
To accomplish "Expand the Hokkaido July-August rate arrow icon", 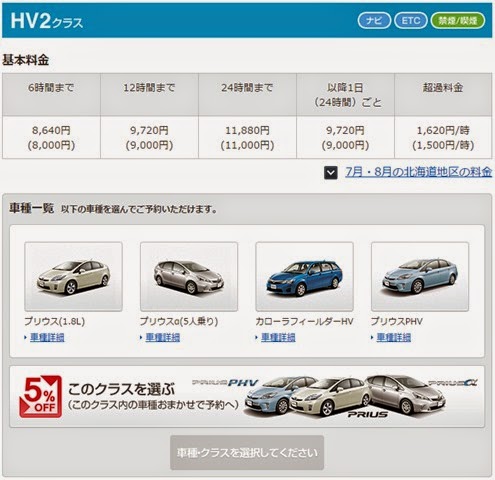I will tap(331, 173).
